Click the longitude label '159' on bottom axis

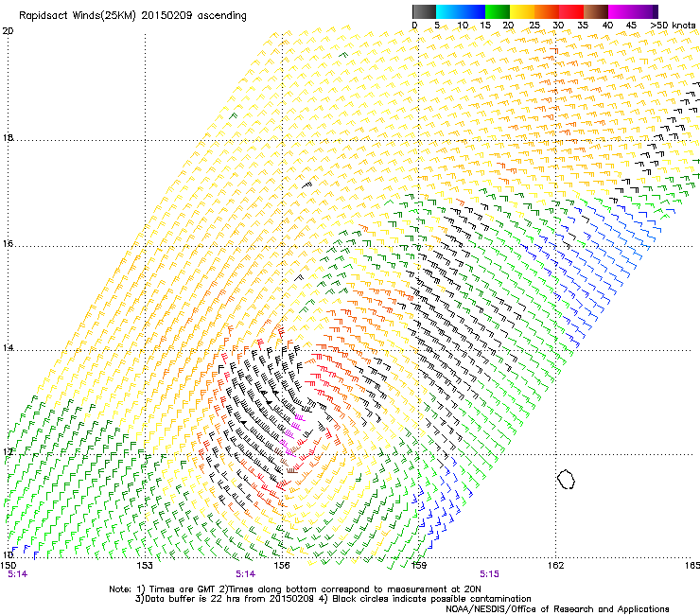(419, 566)
